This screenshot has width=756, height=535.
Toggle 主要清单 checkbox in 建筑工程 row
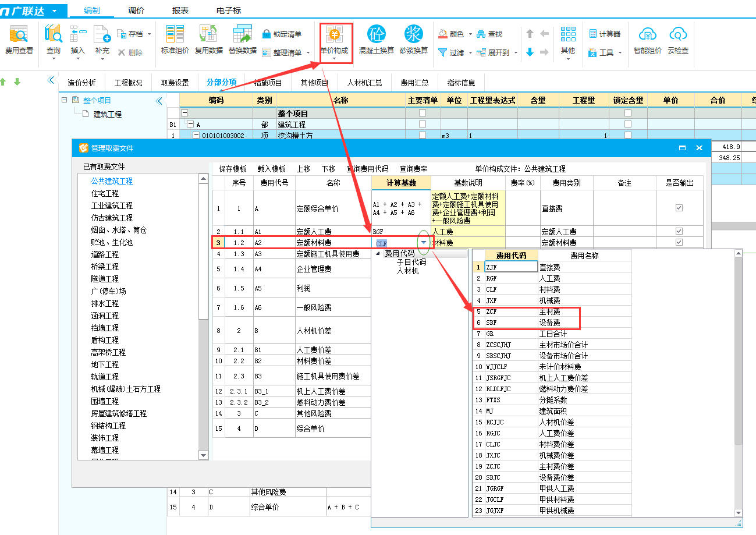coord(423,124)
